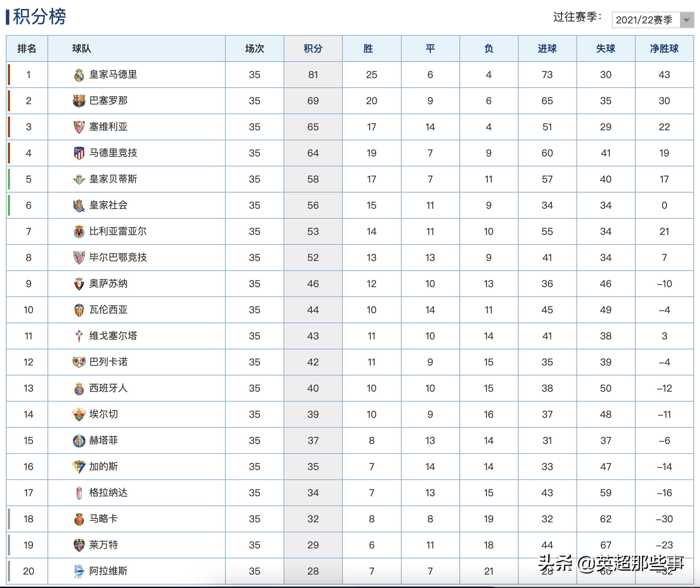
Task: Click the Valencia crest icon
Action: click(x=79, y=310)
